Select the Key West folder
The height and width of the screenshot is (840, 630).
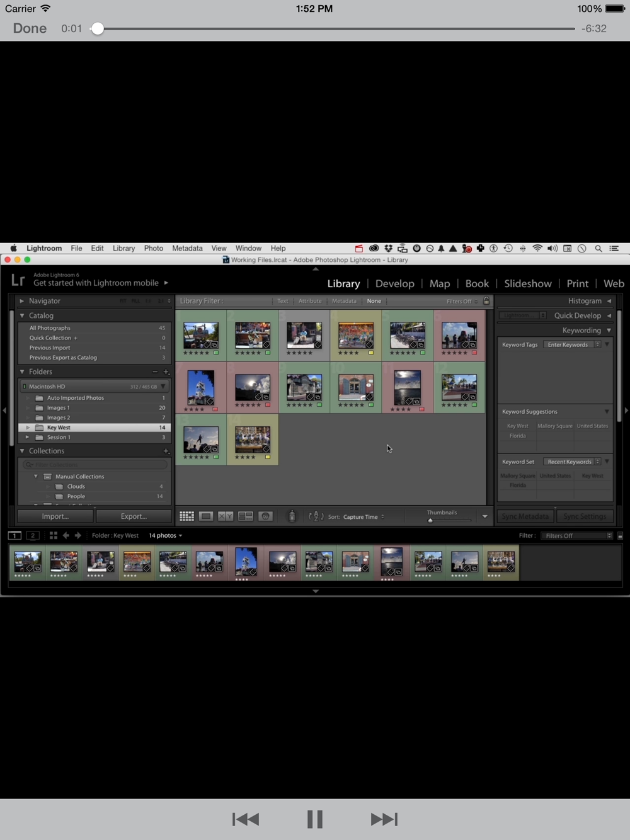click(95, 428)
